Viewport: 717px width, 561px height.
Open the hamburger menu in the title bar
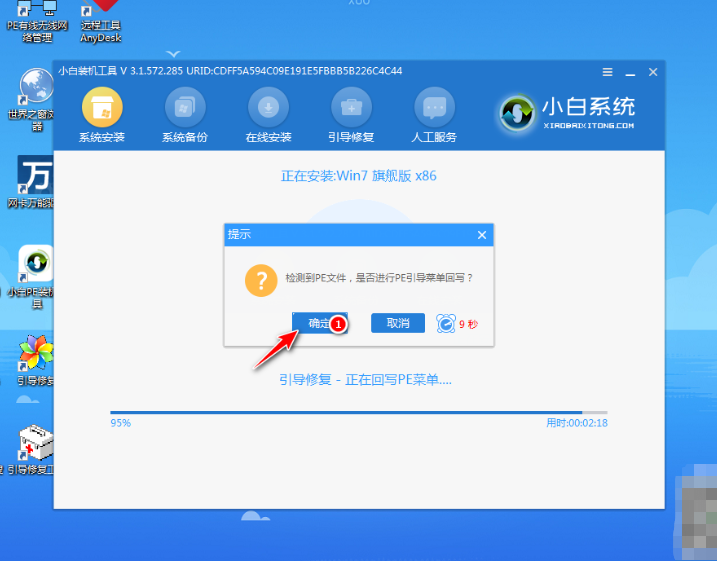[x=607, y=72]
